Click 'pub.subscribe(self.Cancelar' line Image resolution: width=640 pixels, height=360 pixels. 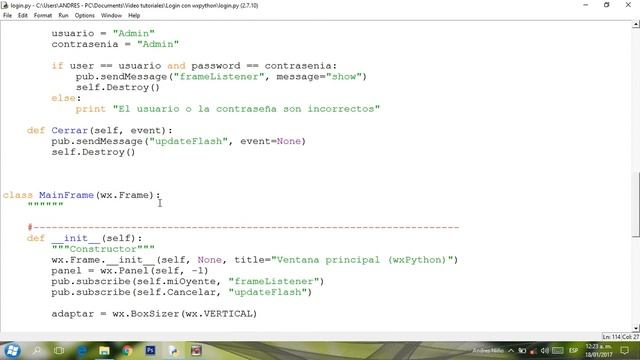182,292
